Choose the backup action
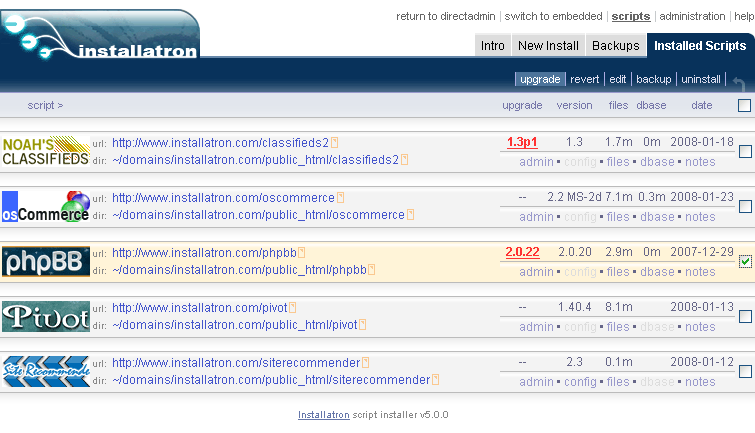The height and width of the screenshot is (433, 755). click(653, 79)
